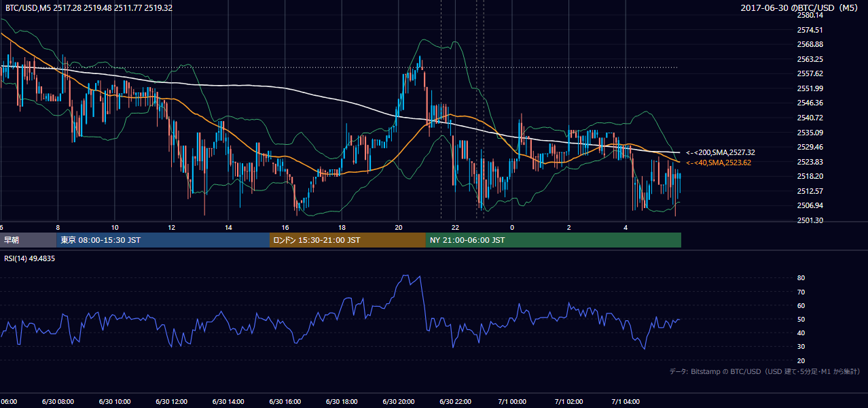Click RSI scale value 60
Viewport: 868px width, 408px height.
coord(801,305)
